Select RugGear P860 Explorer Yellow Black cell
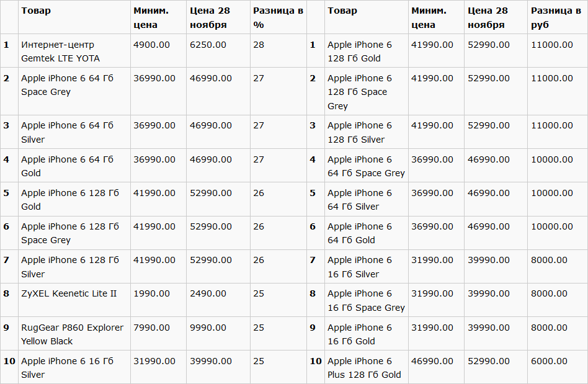 (x=72, y=334)
